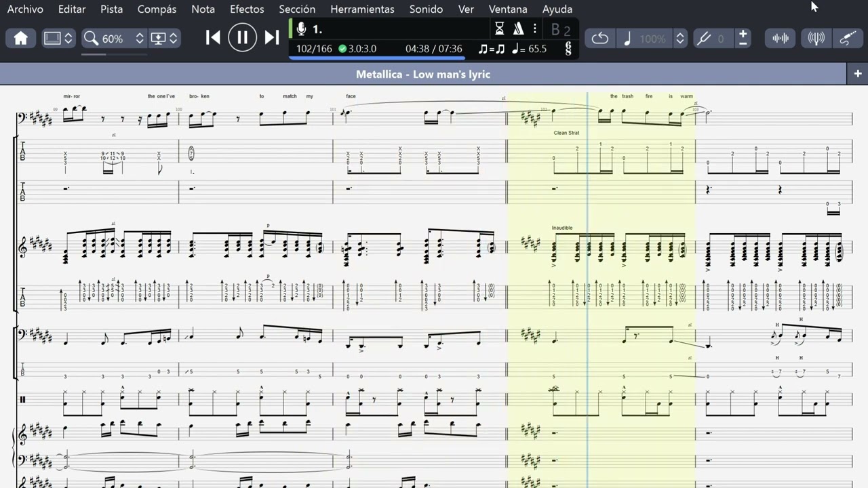Toggle loop playback
868x488 pixels.
(600, 39)
